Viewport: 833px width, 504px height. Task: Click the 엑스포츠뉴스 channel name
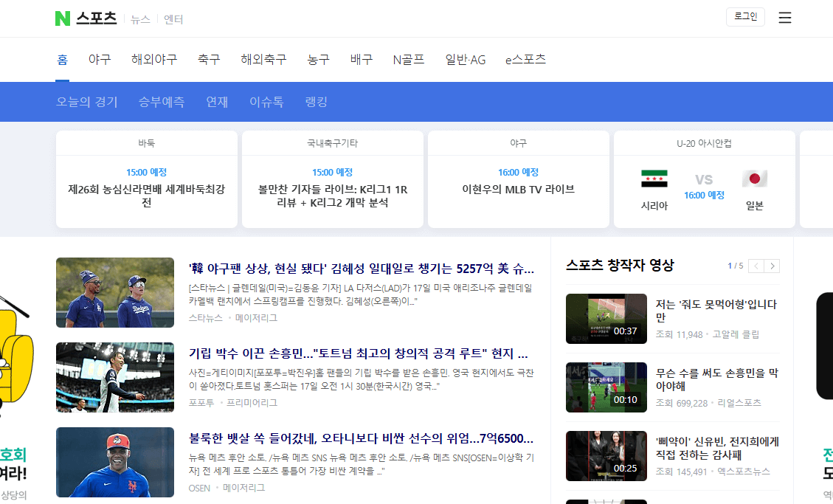pos(743,472)
